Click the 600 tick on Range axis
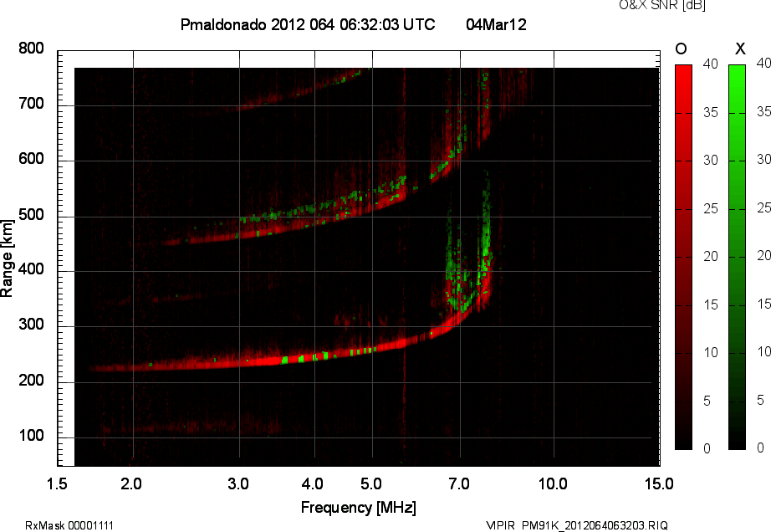The image size is (771, 532). tap(31, 159)
